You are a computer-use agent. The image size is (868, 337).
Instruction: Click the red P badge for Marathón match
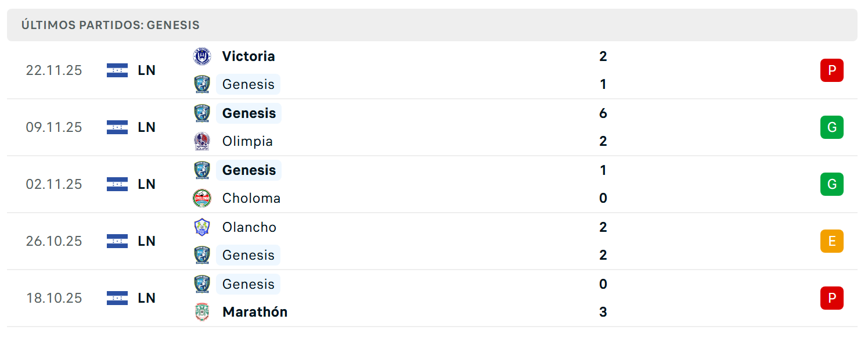tap(831, 298)
